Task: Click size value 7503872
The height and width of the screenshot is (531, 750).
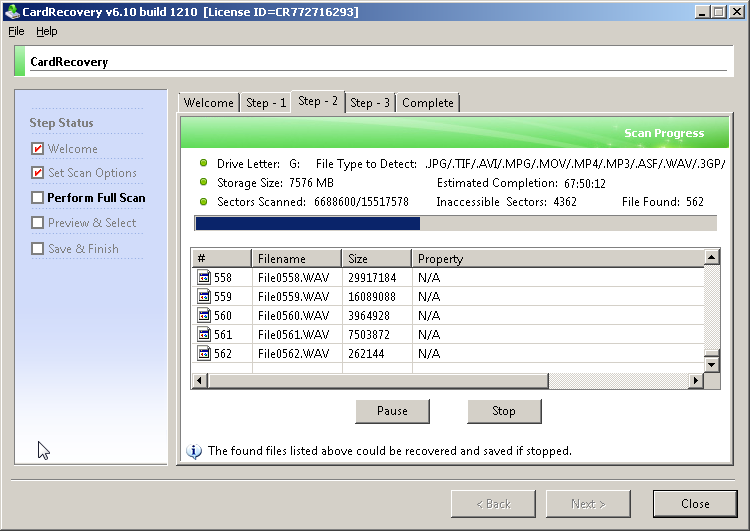Action: click(x=369, y=334)
